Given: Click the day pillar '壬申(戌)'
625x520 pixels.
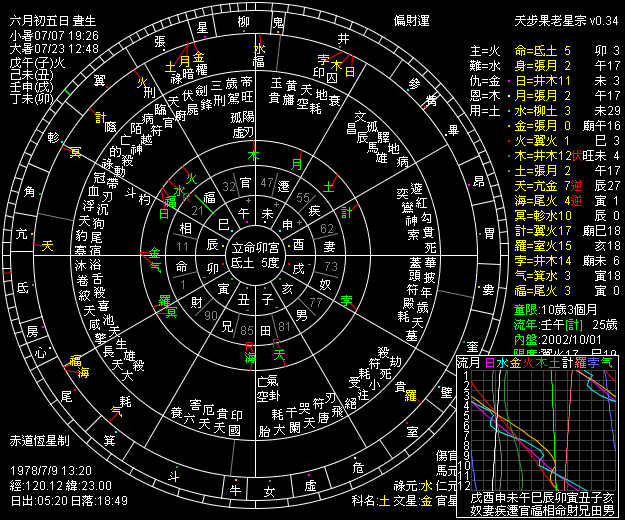Looking at the screenshot, I should click(x=31, y=86).
